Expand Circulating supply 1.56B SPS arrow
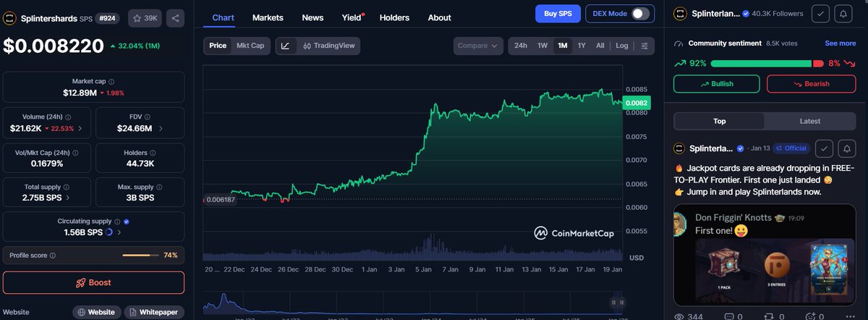 tap(119, 232)
